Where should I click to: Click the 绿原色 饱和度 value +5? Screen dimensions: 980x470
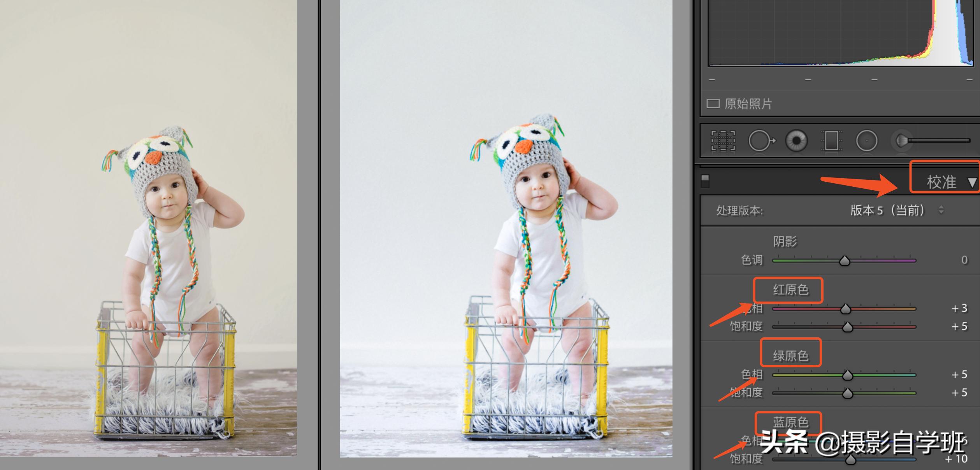coord(959,393)
